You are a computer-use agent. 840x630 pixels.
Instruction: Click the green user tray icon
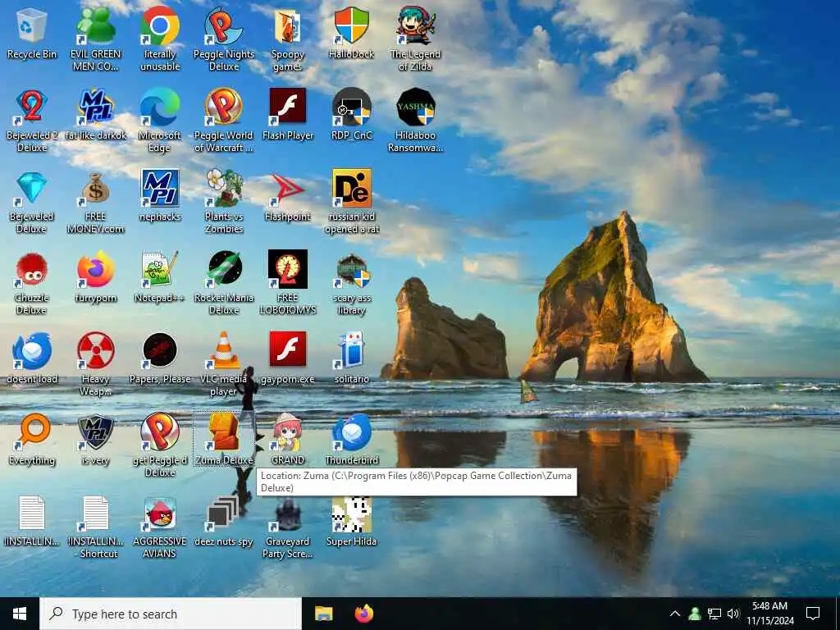coord(695,614)
